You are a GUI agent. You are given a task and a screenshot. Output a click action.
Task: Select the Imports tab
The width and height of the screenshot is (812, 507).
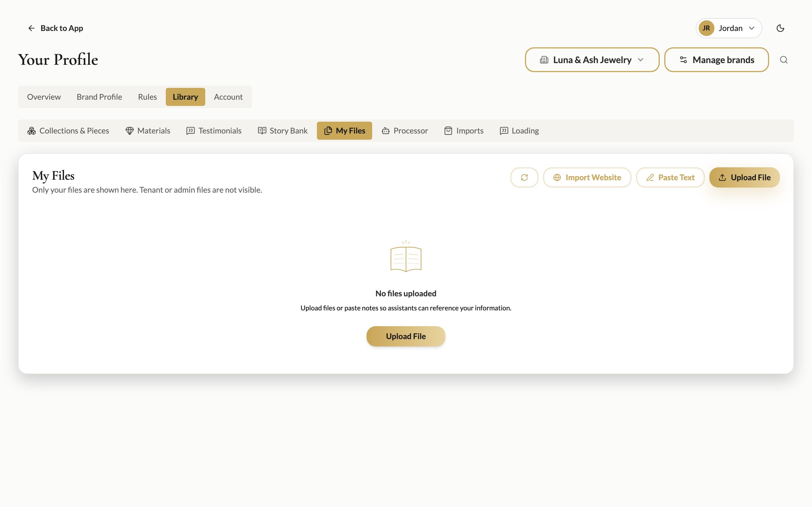click(x=464, y=131)
